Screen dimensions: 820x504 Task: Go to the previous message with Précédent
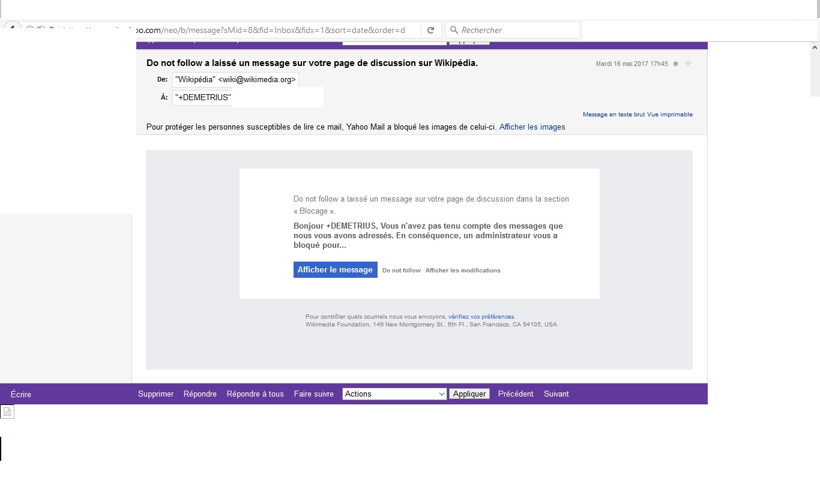(x=516, y=394)
